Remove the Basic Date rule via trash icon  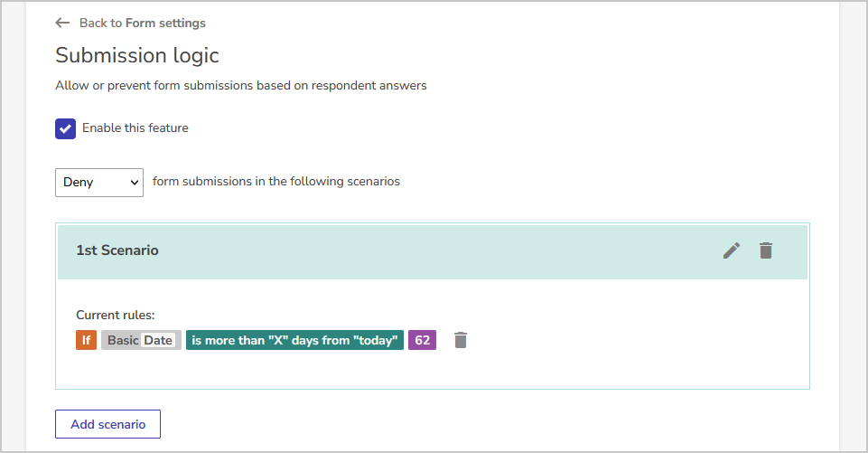tap(461, 340)
